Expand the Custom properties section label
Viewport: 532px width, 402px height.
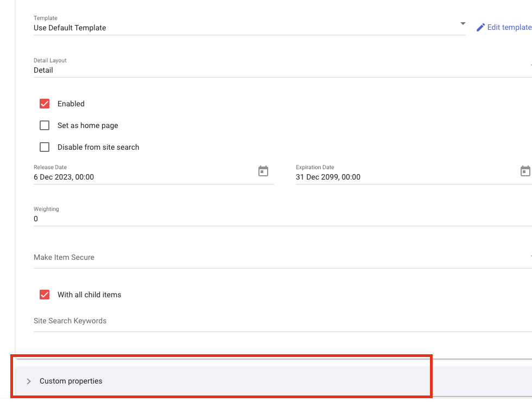click(x=71, y=381)
